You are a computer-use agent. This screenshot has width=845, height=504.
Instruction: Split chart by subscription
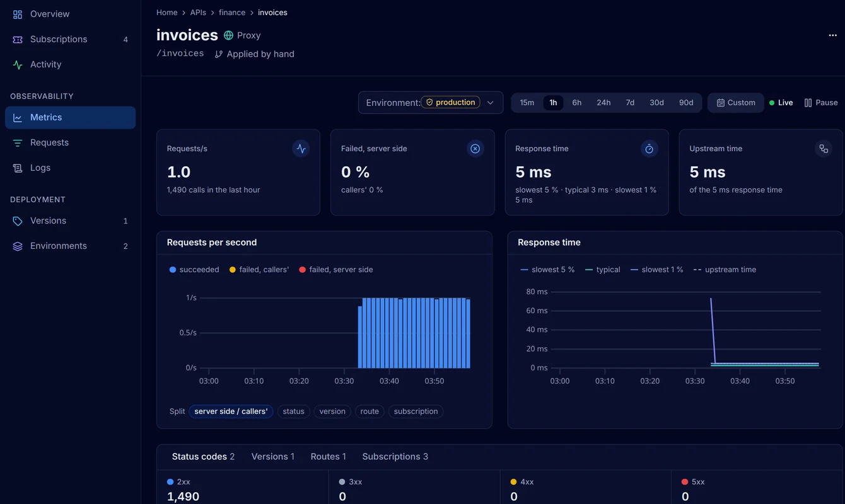[x=416, y=411]
